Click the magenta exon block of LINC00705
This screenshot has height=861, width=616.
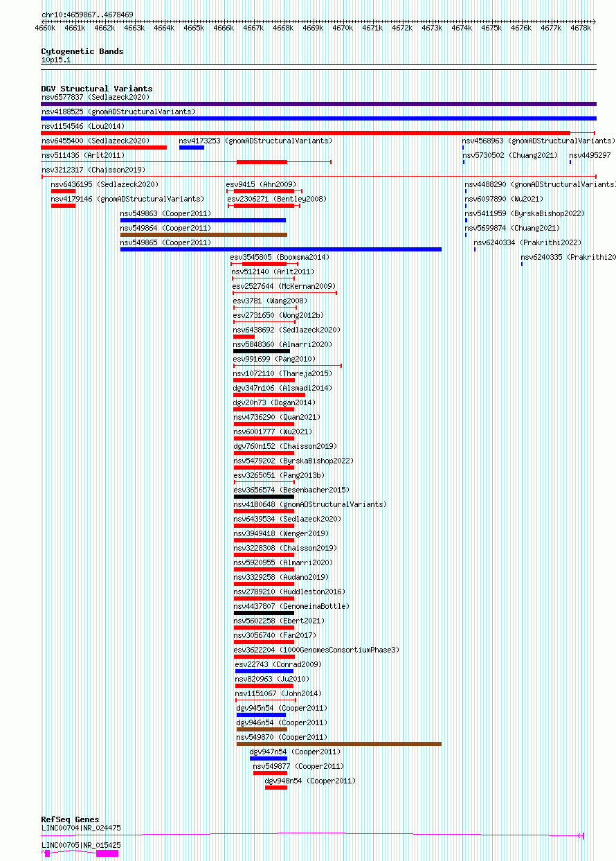(x=107, y=853)
